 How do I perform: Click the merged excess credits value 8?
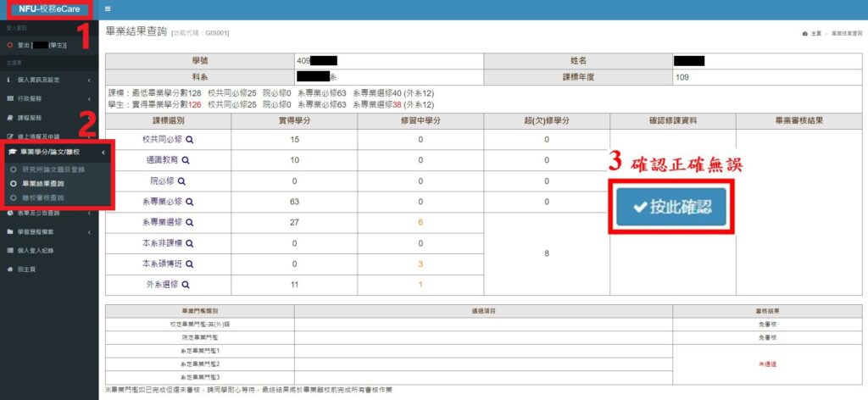click(x=547, y=254)
